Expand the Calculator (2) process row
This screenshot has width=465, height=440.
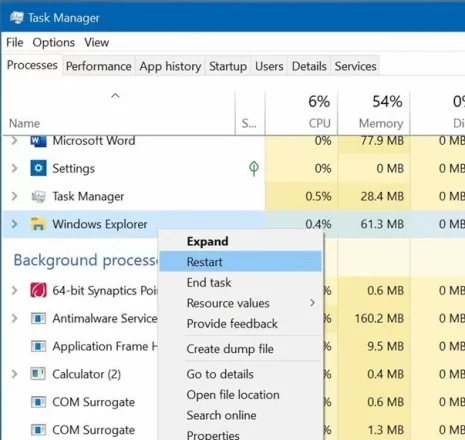[14, 374]
